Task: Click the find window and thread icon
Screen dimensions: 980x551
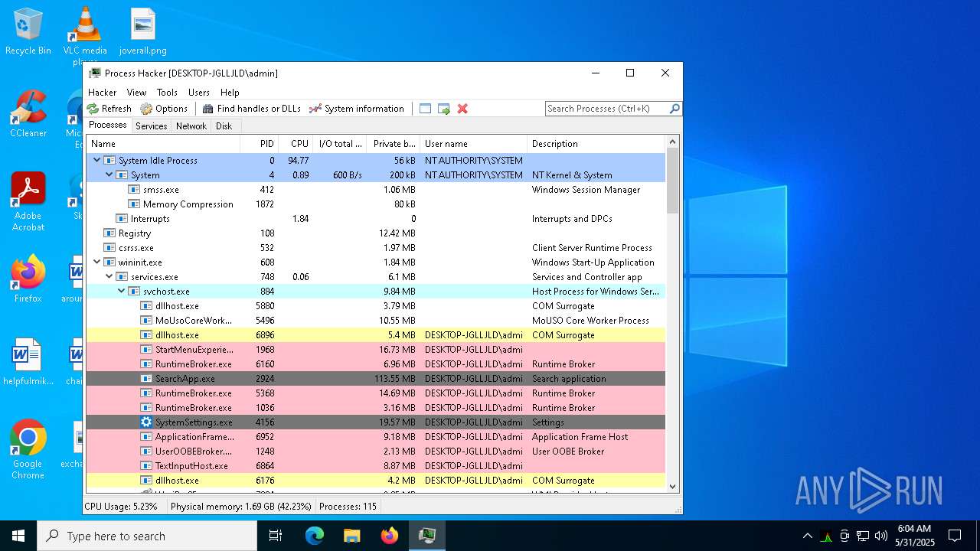Action: pos(444,109)
